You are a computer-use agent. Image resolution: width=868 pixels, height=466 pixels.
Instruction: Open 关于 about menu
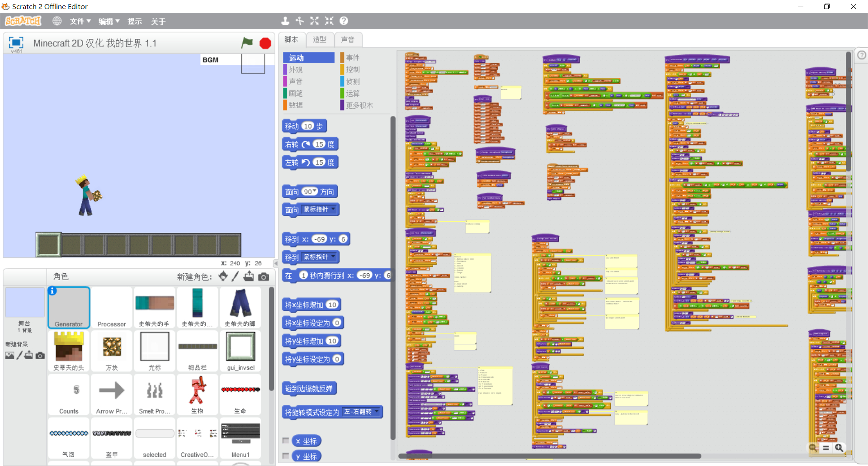point(158,21)
